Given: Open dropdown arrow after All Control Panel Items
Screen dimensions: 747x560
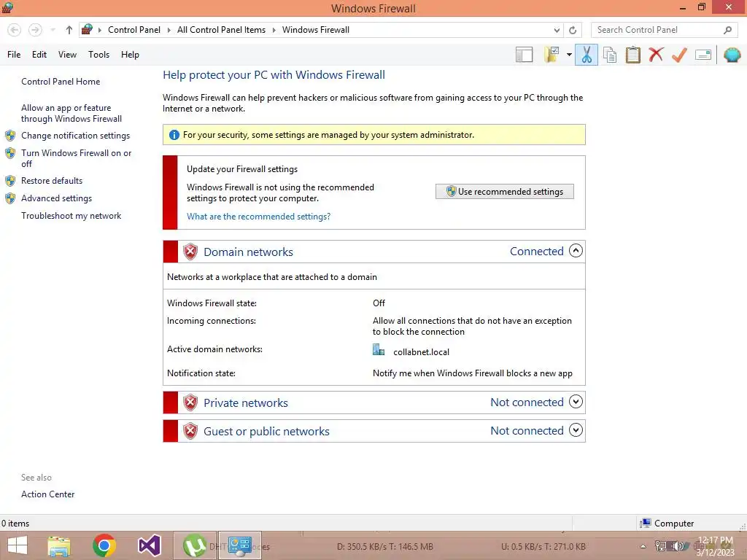Looking at the screenshot, I should click(x=274, y=30).
